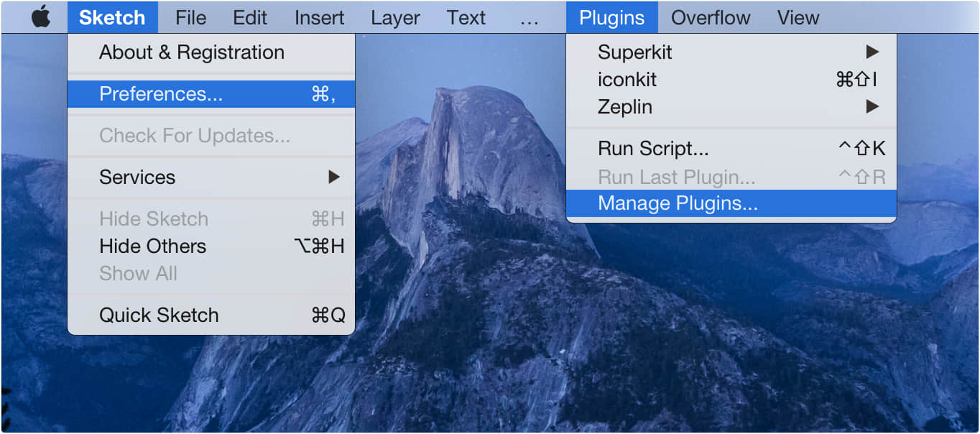980x434 pixels.
Task: Open the Edit menu
Action: [250, 17]
